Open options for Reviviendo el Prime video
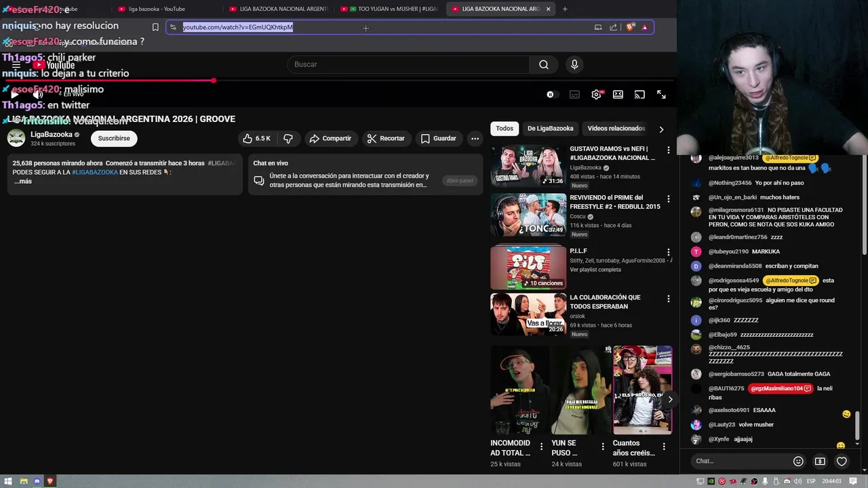Viewport: 868px width, 488px height. 668,199
